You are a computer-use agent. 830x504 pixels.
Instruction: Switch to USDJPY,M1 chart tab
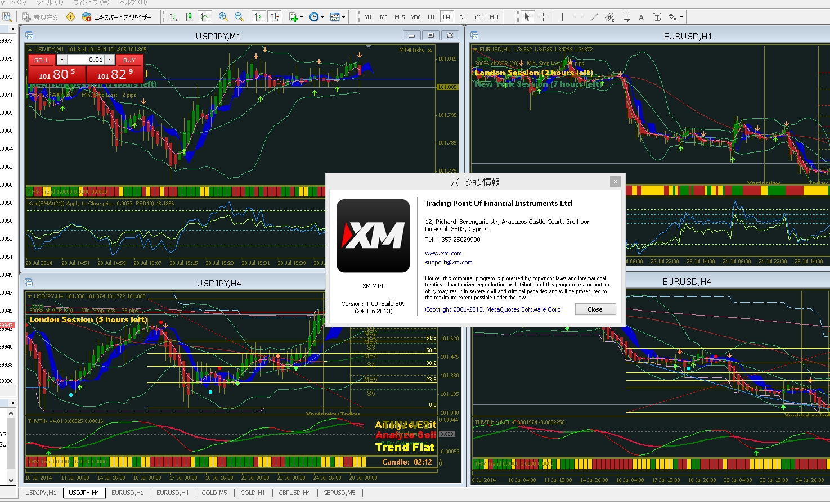(41, 493)
